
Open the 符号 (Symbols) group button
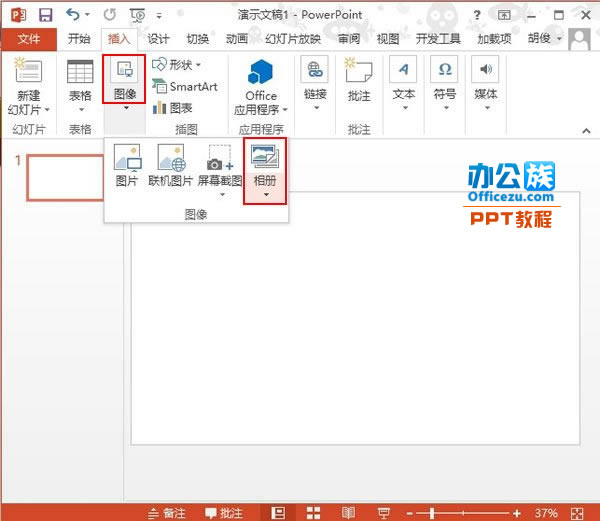click(x=445, y=83)
